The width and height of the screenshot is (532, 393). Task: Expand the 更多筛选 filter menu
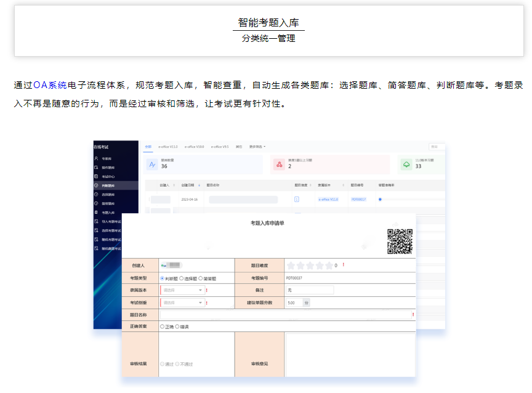(x=256, y=147)
